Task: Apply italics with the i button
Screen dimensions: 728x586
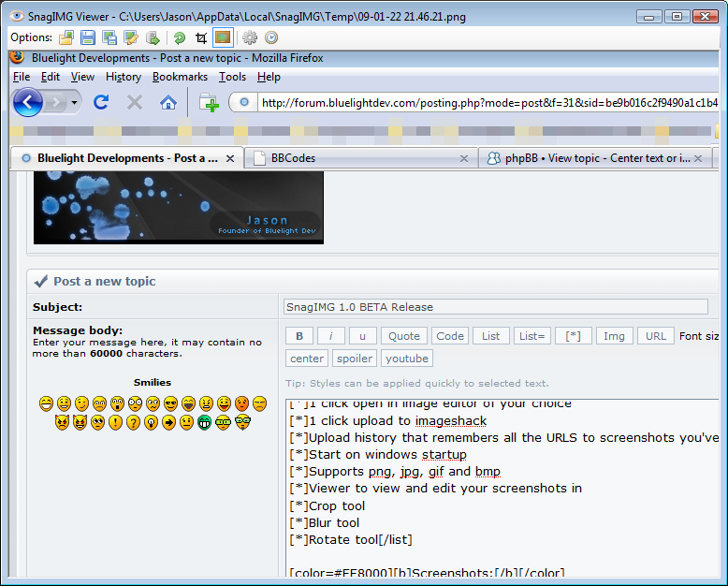Action: click(331, 336)
